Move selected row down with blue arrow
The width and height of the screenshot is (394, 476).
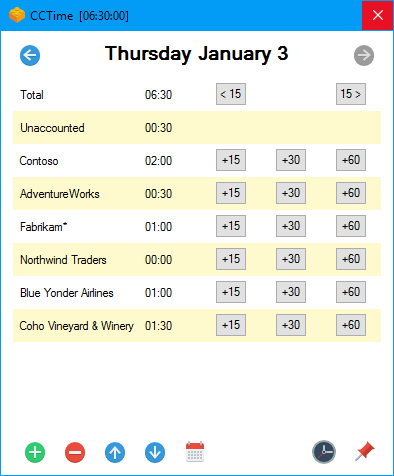tap(155, 452)
